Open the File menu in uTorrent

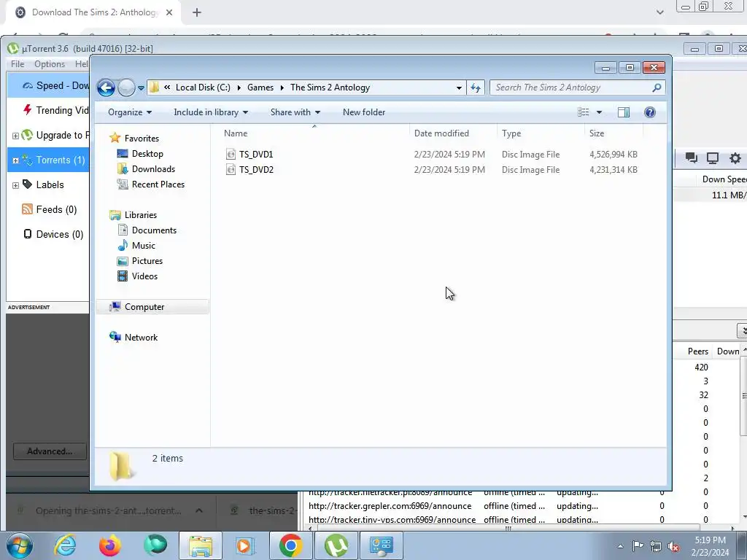(18, 64)
